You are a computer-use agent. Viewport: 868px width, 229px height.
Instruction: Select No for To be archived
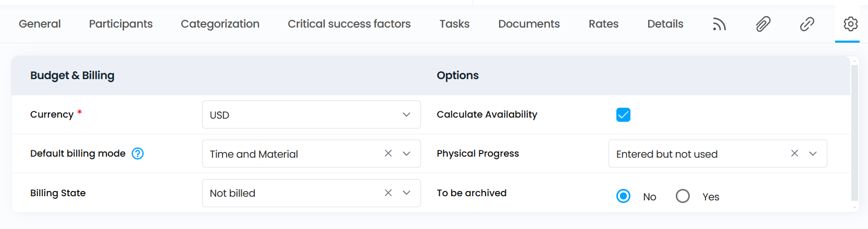pos(623,196)
